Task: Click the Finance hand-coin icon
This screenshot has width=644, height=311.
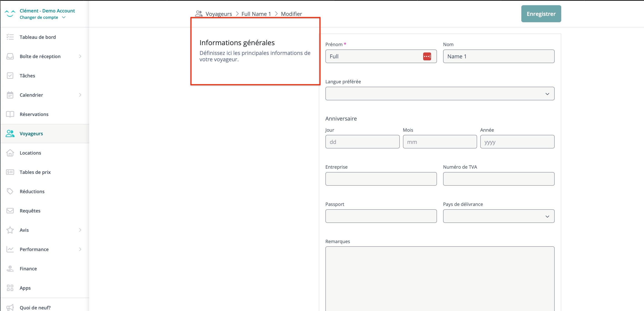Action: click(x=10, y=269)
